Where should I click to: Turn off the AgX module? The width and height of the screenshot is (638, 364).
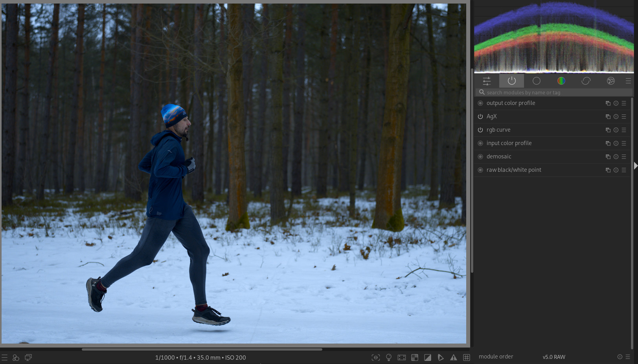(x=480, y=117)
